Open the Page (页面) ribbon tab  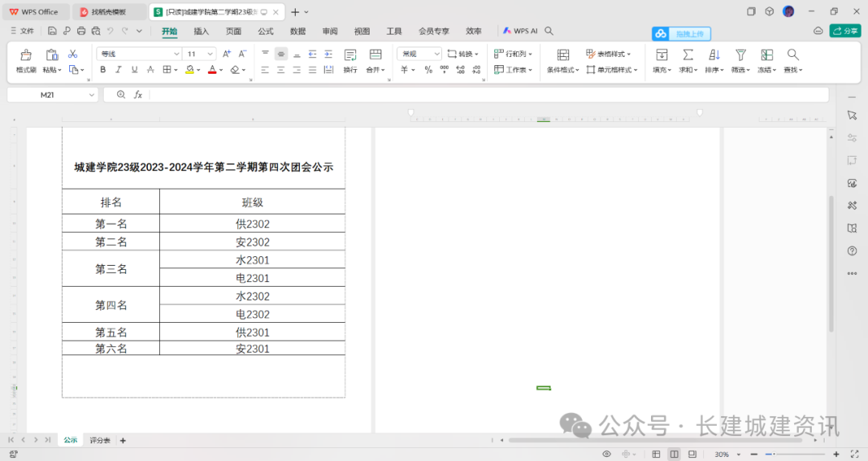[x=234, y=31]
